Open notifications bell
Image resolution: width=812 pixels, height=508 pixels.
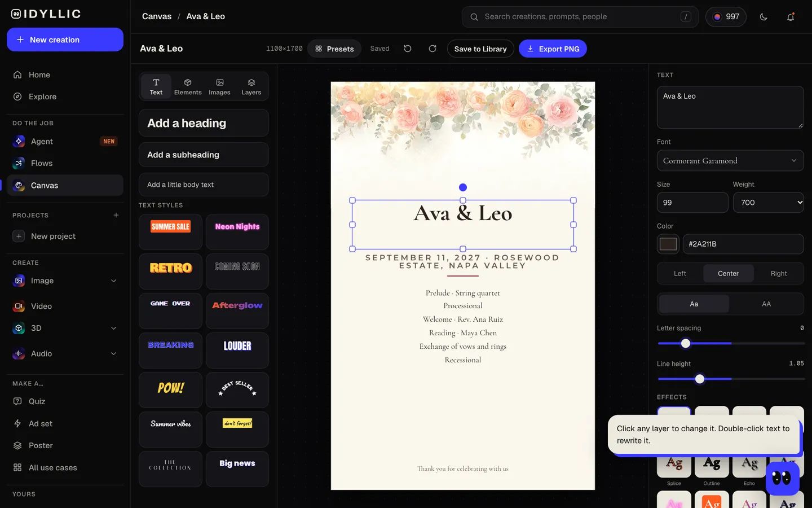point(791,17)
